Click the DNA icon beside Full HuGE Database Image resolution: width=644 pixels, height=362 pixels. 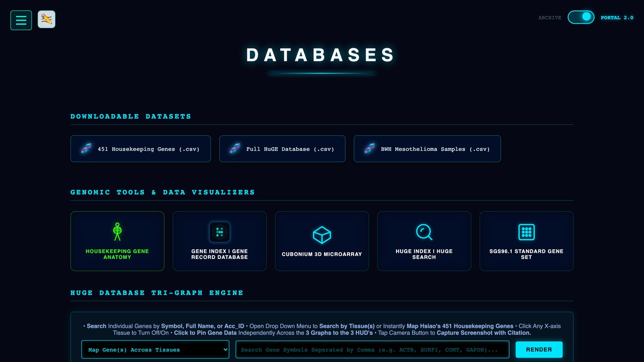point(235,148)
